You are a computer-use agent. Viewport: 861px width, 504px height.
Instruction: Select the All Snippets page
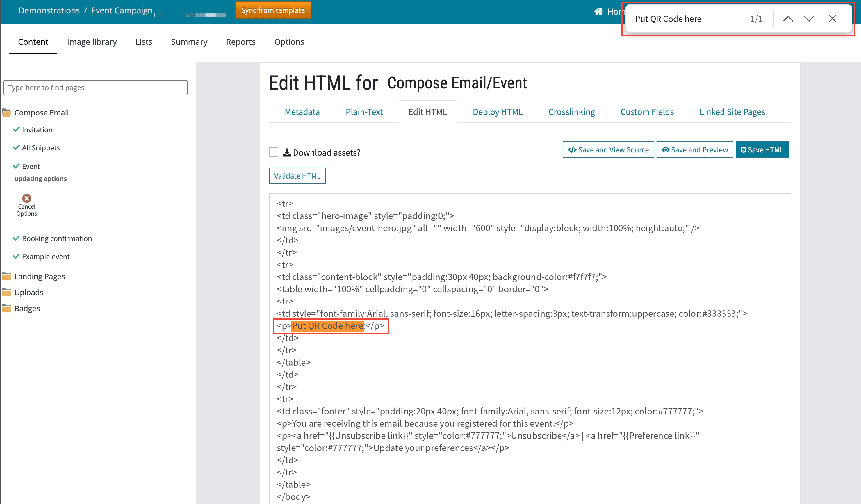(x=41, y=148)
